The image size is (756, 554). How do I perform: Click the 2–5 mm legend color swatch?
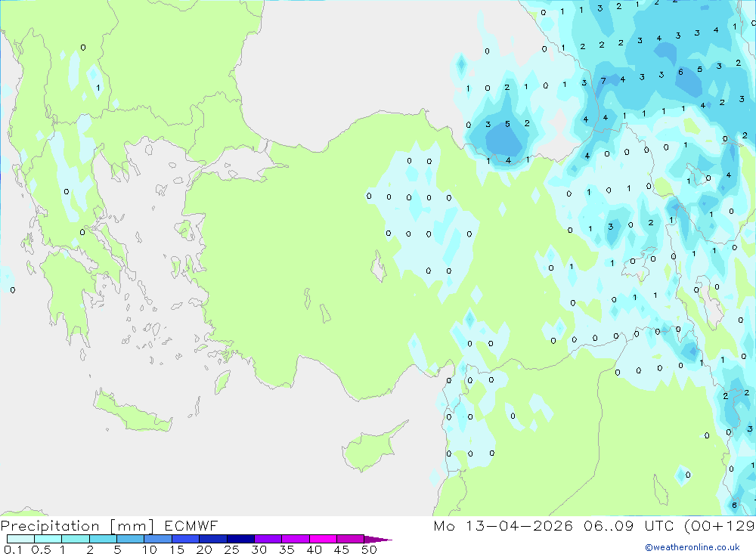103,539
